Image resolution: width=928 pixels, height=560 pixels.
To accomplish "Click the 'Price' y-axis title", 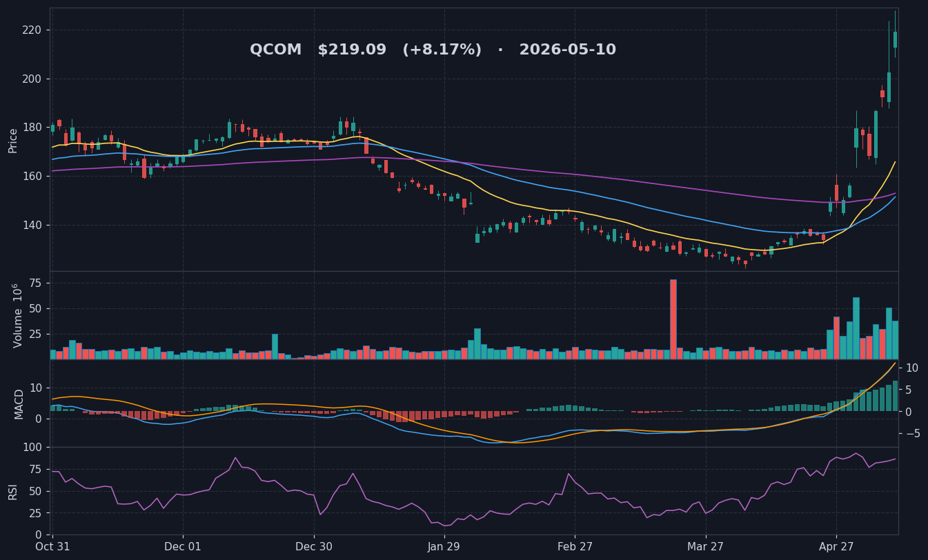I will (x=13, y=140).
